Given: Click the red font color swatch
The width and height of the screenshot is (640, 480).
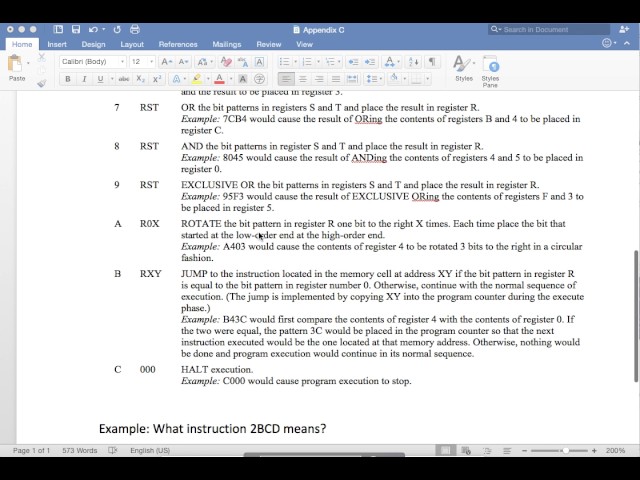Looking at the screenshot, I should coord(220,78).
